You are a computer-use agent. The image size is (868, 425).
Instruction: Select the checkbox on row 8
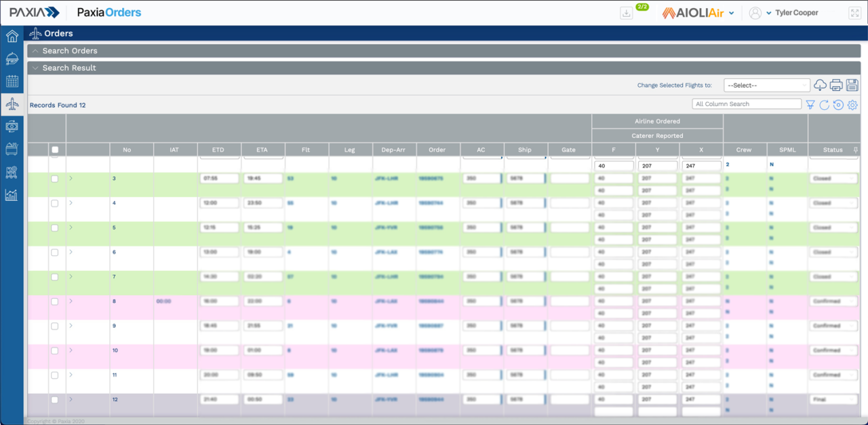(x=55, y=301)
